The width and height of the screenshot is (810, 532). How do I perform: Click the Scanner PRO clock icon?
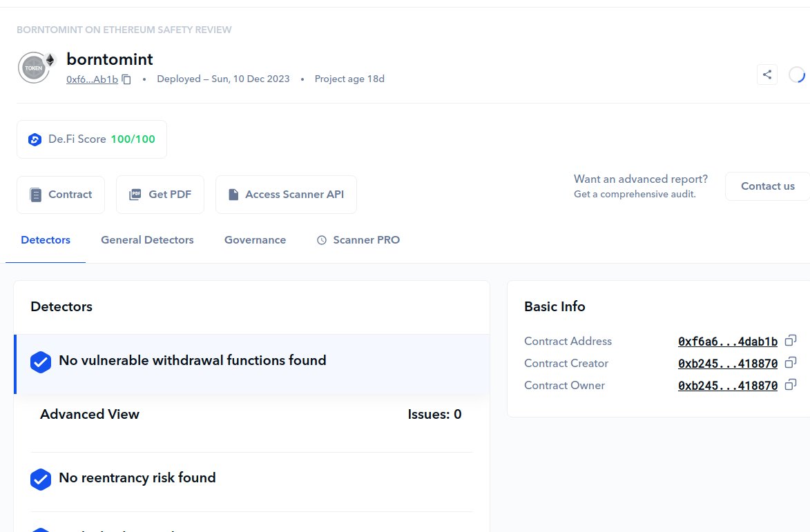[321, 240]
